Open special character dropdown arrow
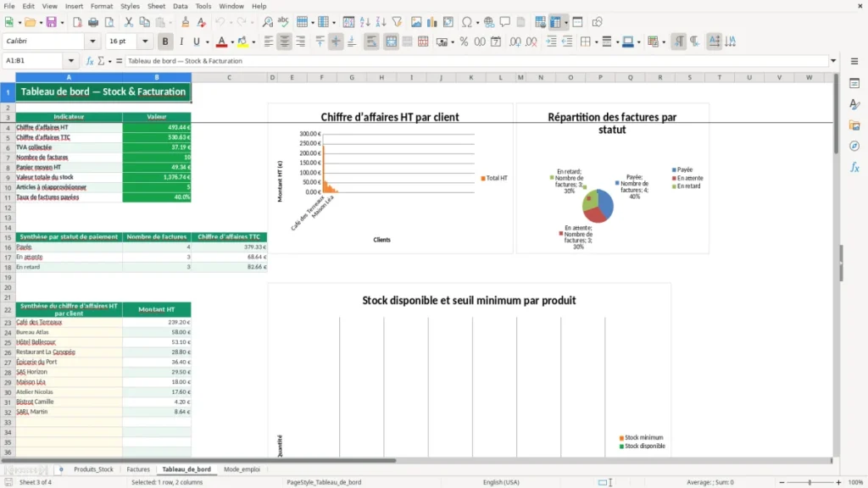 click(477, 23)
